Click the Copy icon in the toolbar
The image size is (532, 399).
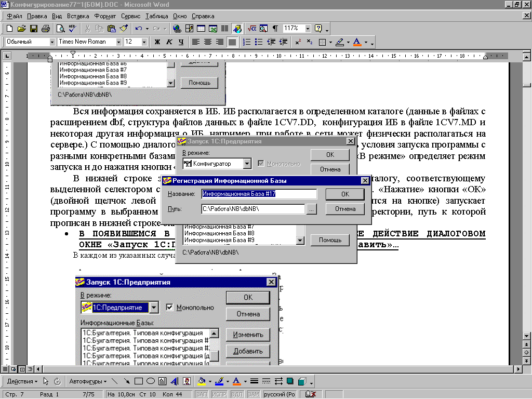coord(99,29)
